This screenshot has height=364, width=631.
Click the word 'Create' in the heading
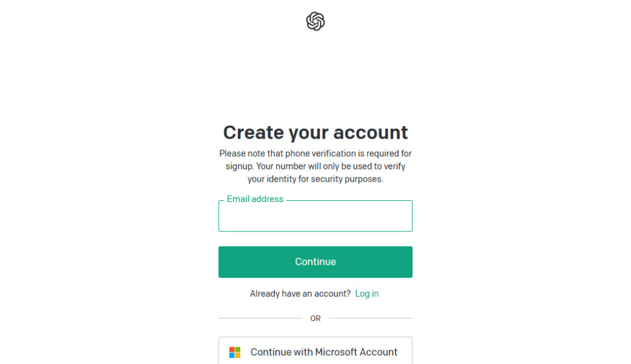(253, 132)
